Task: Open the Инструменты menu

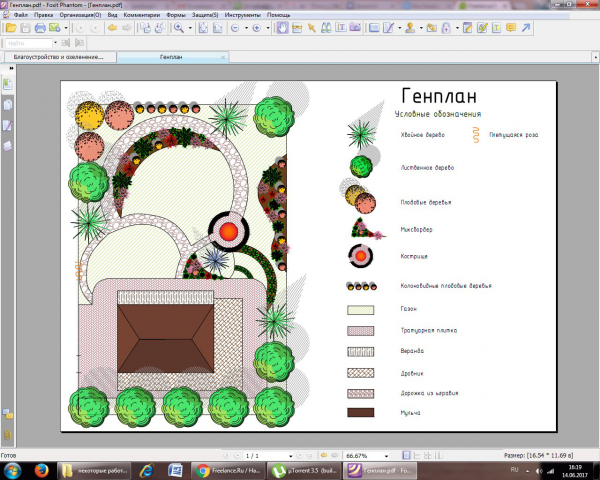Action: point(243,15)
